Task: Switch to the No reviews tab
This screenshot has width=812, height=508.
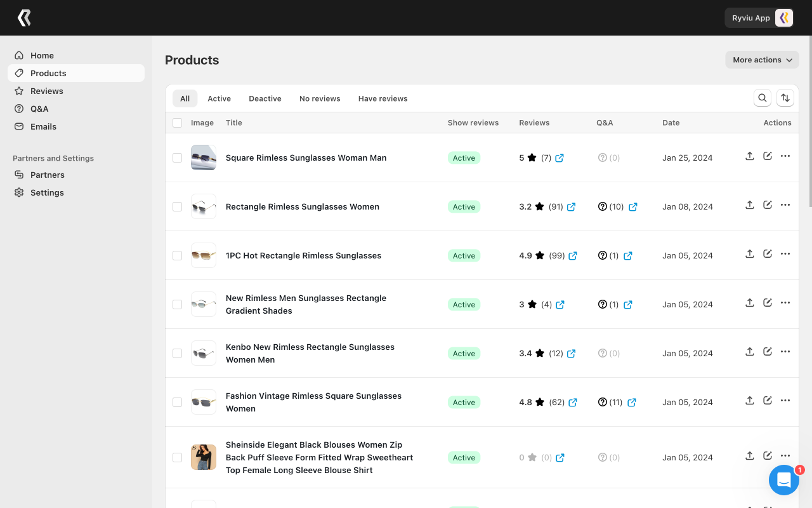Action: 320,98
